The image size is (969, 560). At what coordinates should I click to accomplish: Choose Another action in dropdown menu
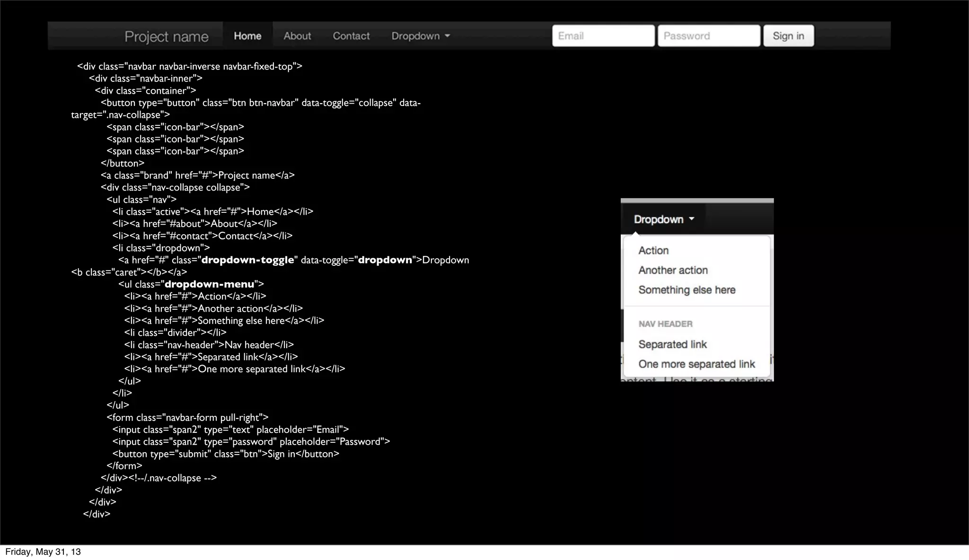[673, 270]
